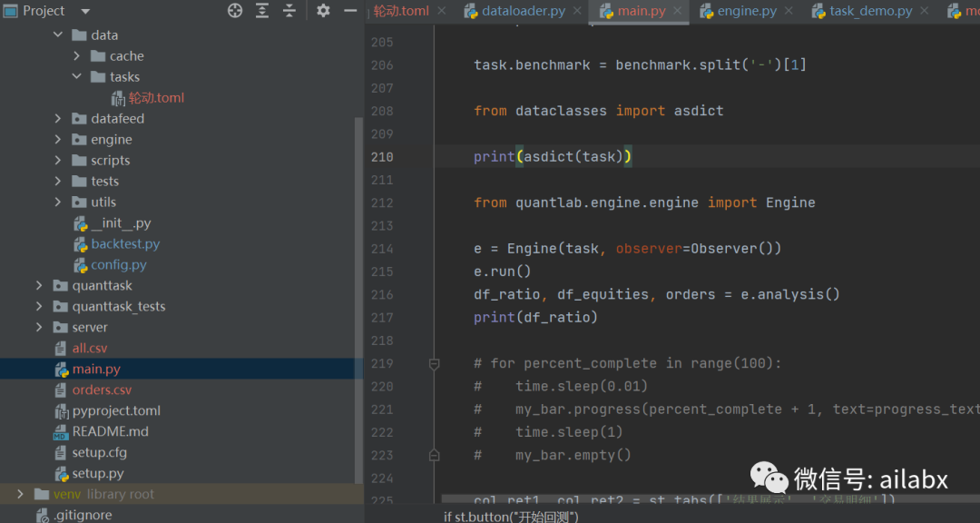Click fold end marker at line 223
Viewport: 980px width, 523px height.
click(x=435, y=456)
